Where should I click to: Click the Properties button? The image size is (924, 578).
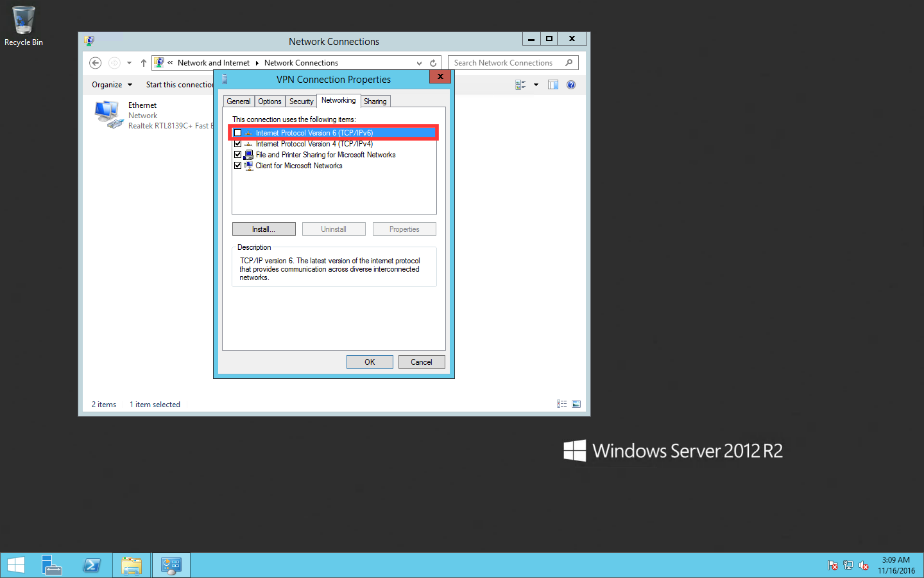(x=404, y=229)
